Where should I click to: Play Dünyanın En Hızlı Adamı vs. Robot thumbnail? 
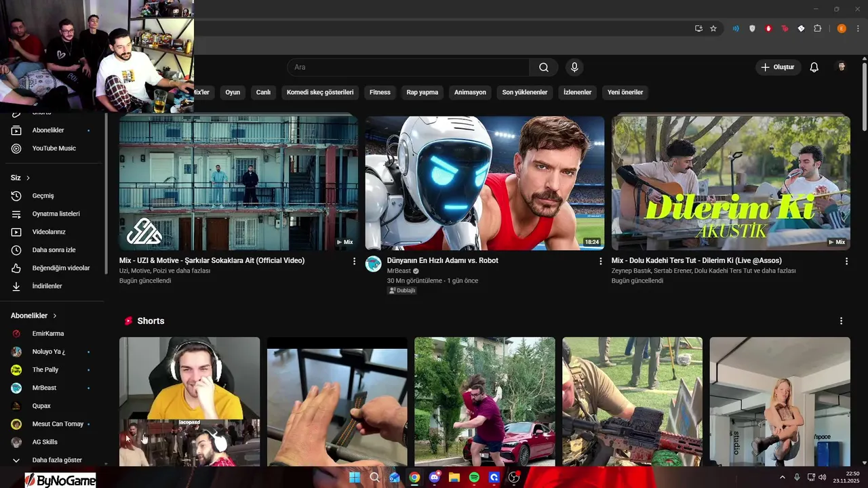[485, 183]
